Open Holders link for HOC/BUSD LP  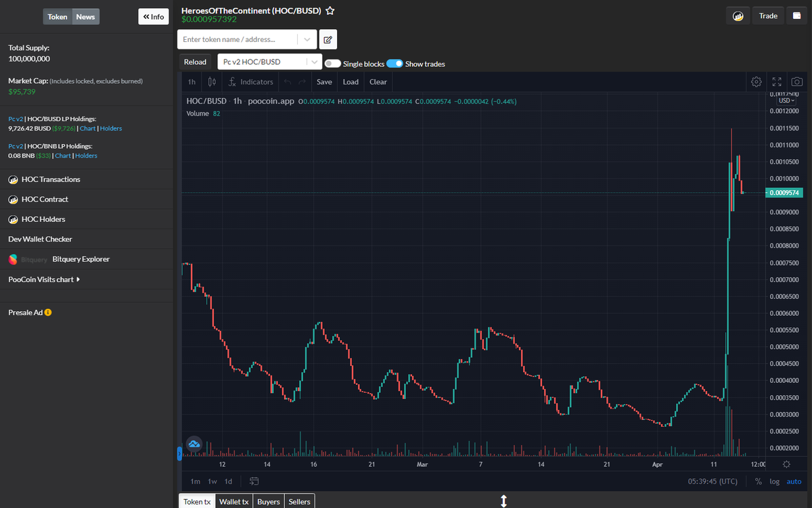coord(111,128)
